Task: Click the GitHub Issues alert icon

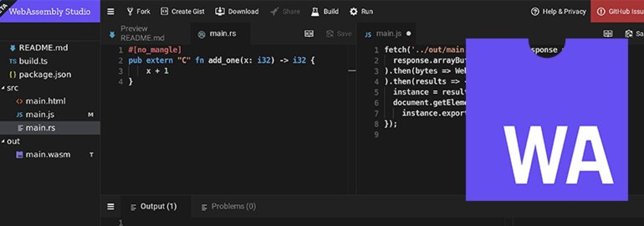Action: click(x=601, y=12)
